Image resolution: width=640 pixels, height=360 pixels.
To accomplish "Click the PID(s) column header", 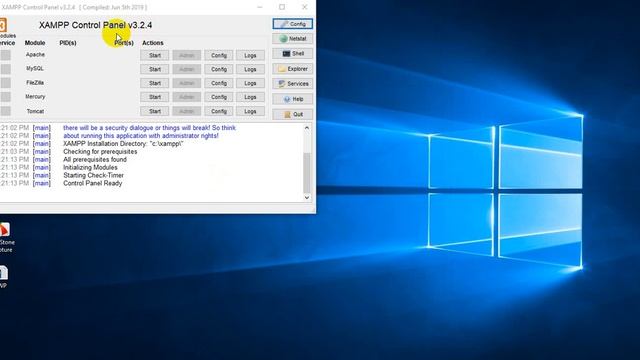I will click(x=68, y=43).
